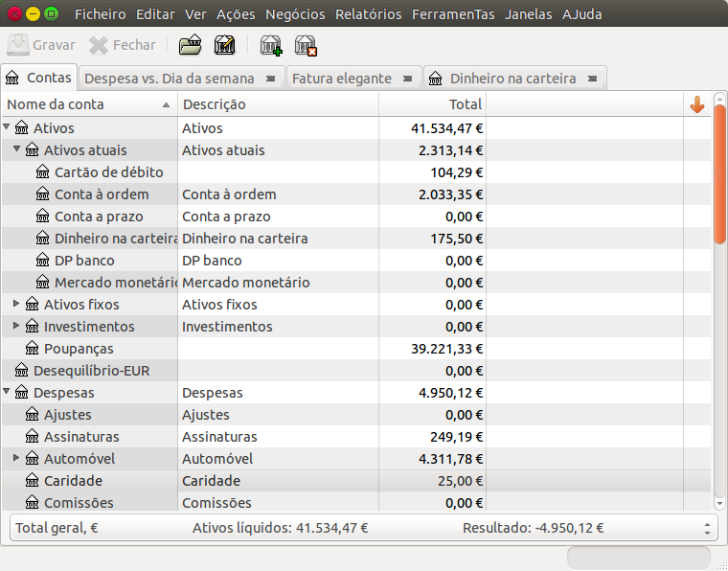Click the New account icon with plus

(x=271, y=45)
